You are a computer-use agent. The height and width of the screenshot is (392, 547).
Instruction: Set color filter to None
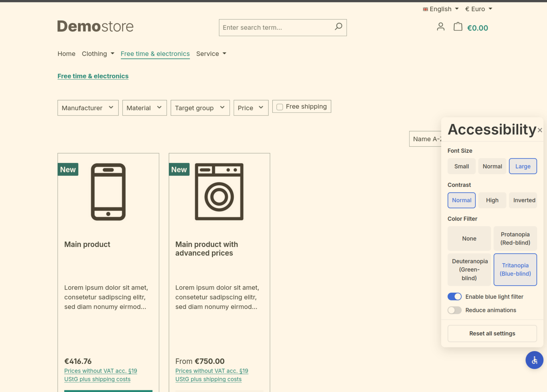[x=469, y=238]
